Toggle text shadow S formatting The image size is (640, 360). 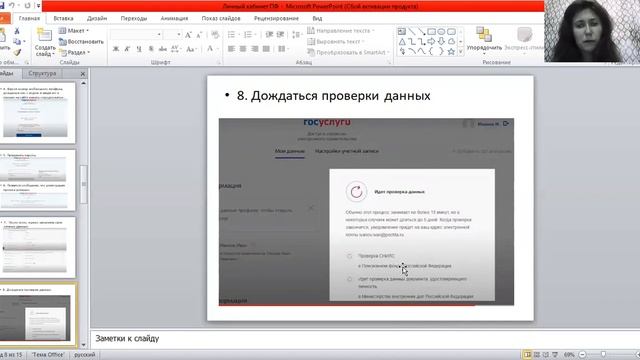(x=151, y=49)
